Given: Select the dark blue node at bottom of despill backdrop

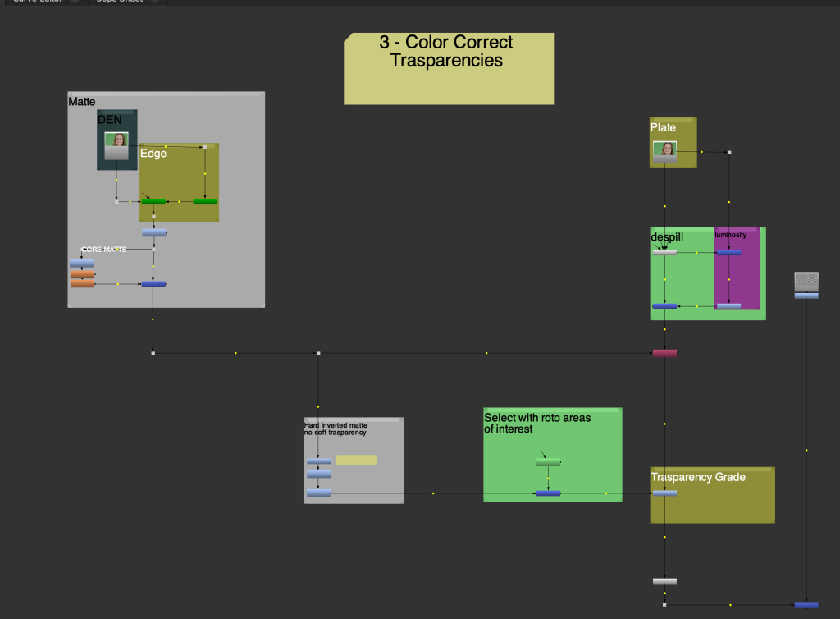Looking at the screenshot, I should [664, 306].
